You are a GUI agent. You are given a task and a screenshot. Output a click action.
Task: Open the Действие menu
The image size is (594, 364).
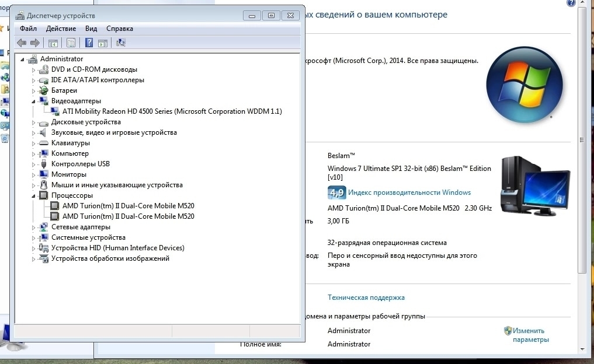point(61,29)
